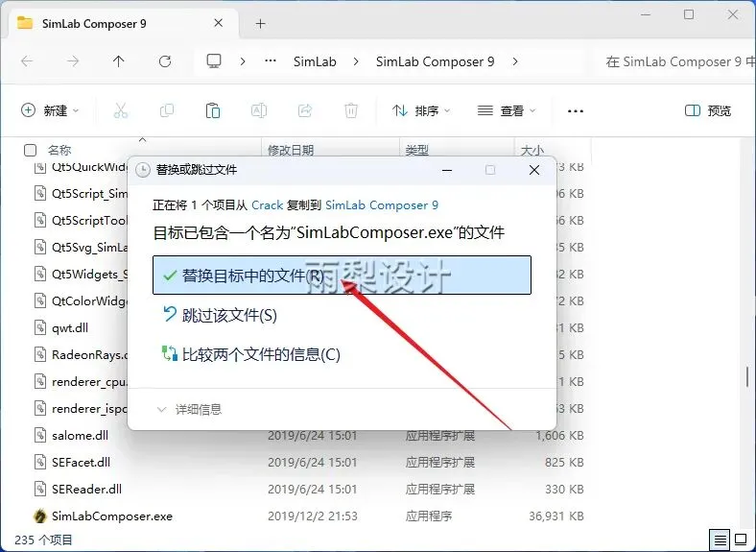Viewport: 756px width, 552px height.
Task: Click the Cut scissors icon in toolbar
Action: [x=121, y=111]
